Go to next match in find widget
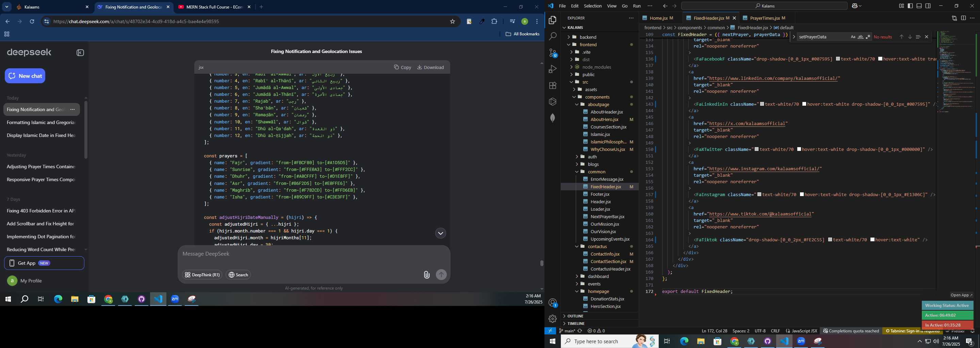The image size is (980, 348). coord(910,37)
